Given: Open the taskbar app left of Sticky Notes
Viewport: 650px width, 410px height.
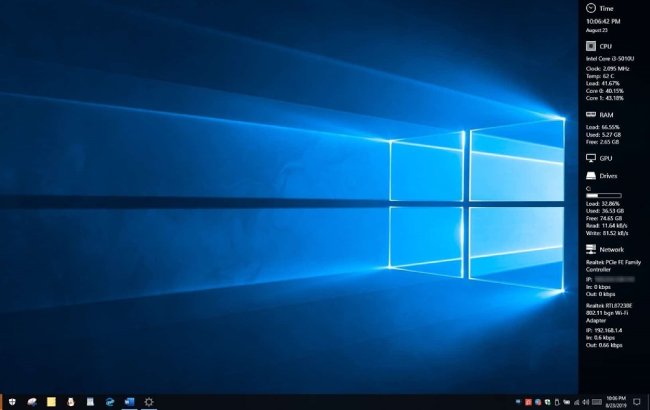Looking at the screenshot, I should tap(32, 402).
